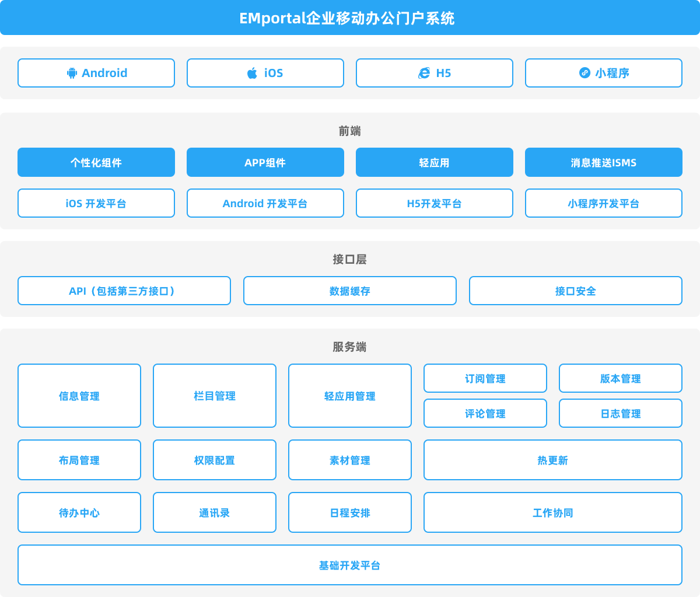Click the API（包括第三方接口） box

point(124,291)
